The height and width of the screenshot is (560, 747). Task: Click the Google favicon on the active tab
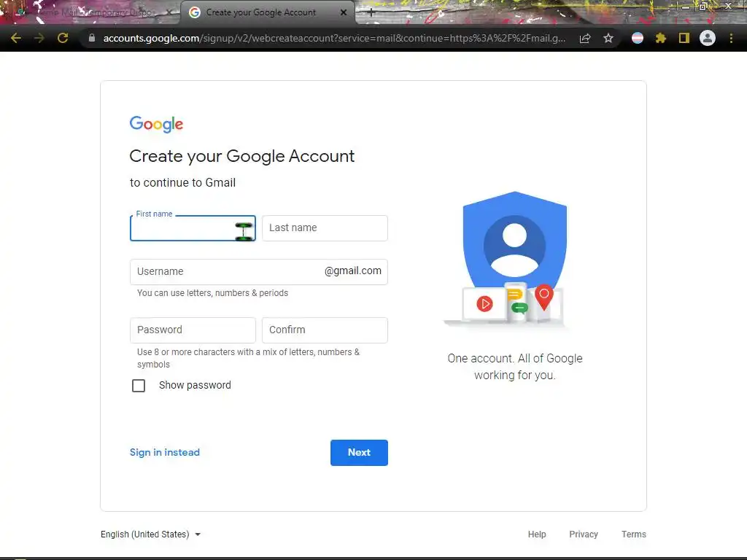pyautogui.click(x=194, y=12)
